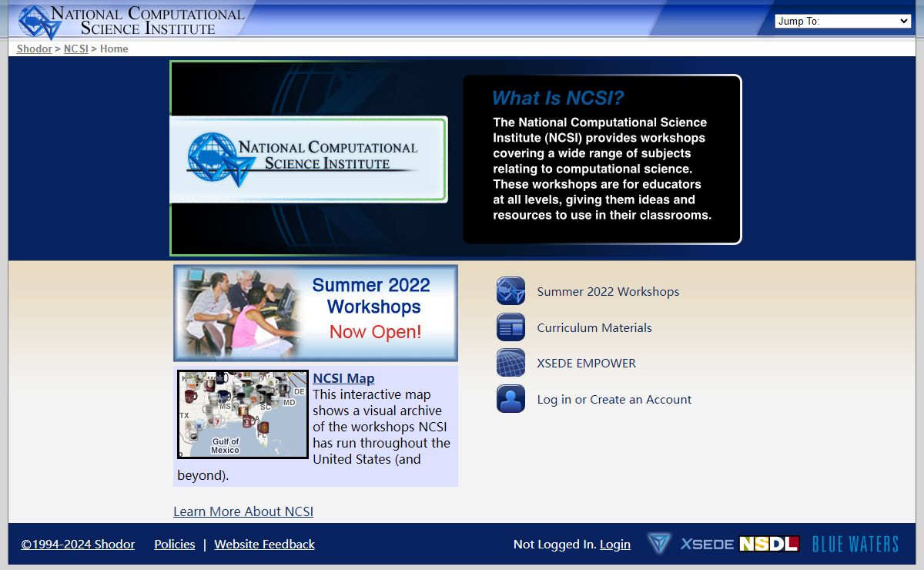This screenshot has width=924, height=570.
Task: Click the account user icon
Action: pos(511,399)
